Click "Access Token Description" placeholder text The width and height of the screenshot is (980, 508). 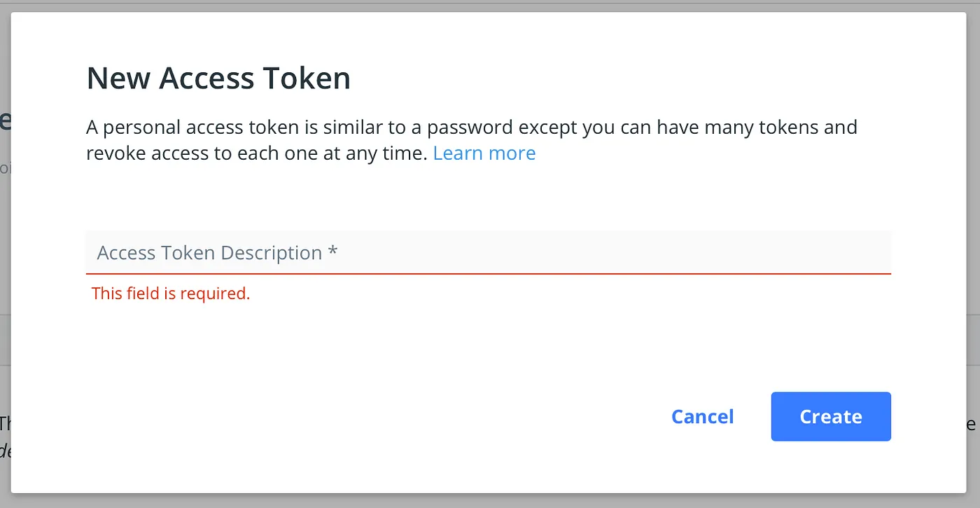pyautogui.click(x=209, y=252)
